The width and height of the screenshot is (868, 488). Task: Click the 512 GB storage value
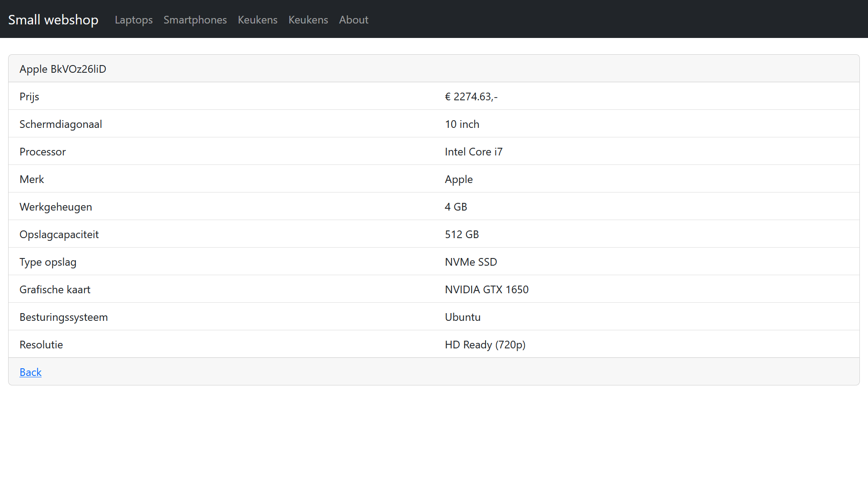click(x=462, y=235)
